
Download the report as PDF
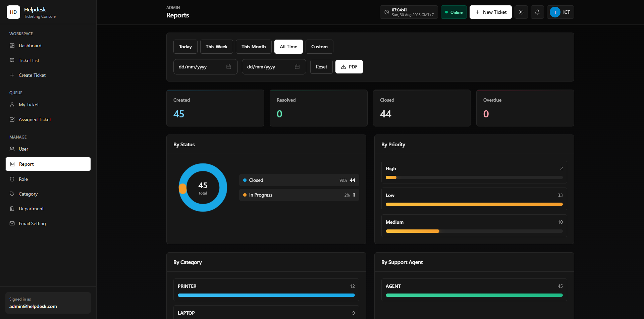pos(349,67)
